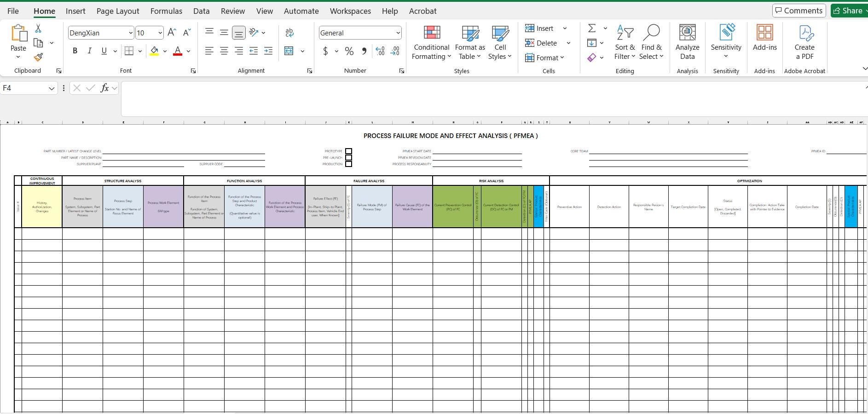868x414 pixels.
Task: Check the PRODUCTION checkbox
Action: [349, 164]
